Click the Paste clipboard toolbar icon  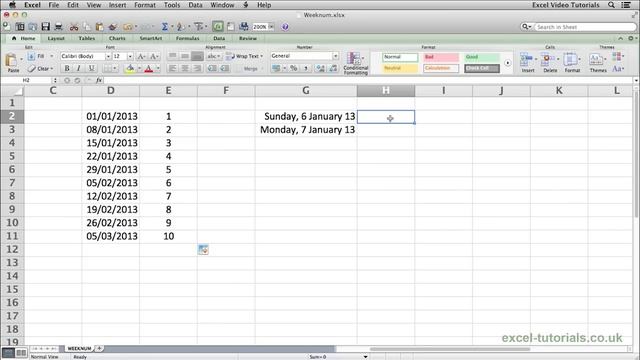coord(99,27)
